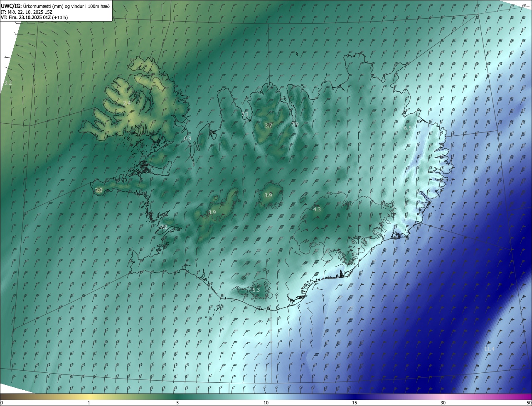Click the 30 tick on the color scale
The width and height of the screenshot is (532, 406).
click(x=443, y=403)
